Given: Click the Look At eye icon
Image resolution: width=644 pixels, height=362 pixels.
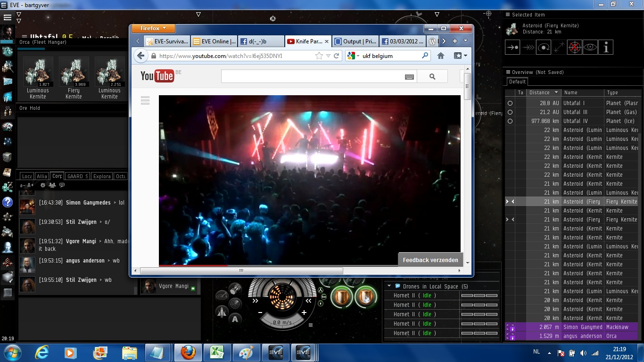Looking at the screenshot, I should click(590, 48).
